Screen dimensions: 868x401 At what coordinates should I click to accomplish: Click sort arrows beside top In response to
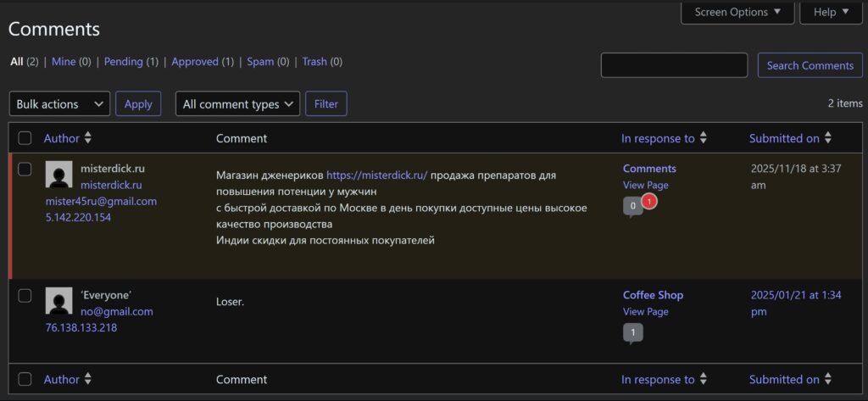point(704,138)
